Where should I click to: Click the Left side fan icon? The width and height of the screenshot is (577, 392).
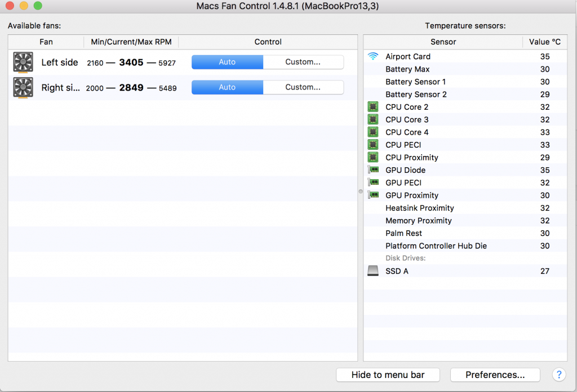23,62
